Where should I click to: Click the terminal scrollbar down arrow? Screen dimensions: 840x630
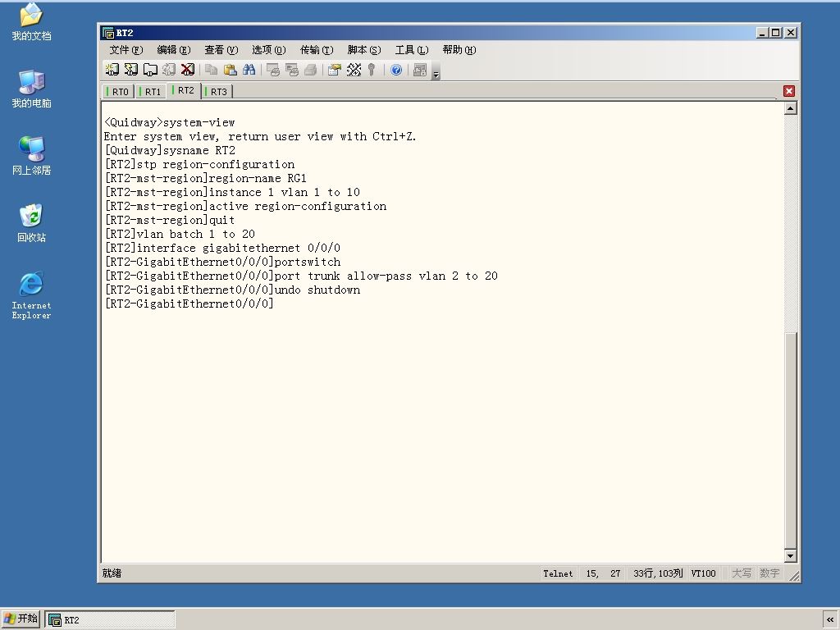790,555
